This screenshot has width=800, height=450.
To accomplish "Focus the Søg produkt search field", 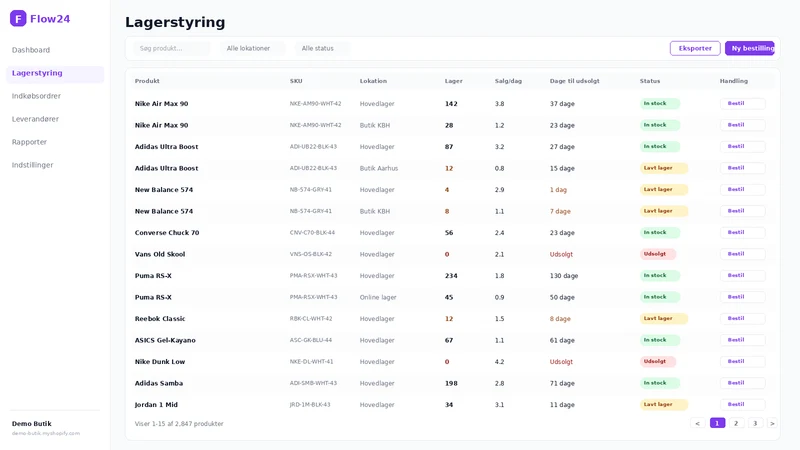I will pyautogui.click(x=172, y=48).
